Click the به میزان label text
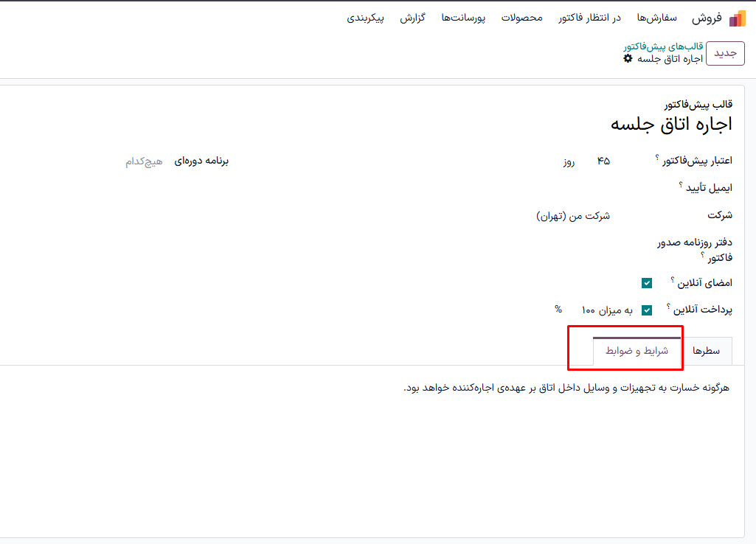The height and width of the screenshot is (544, 756). [615, 310]
